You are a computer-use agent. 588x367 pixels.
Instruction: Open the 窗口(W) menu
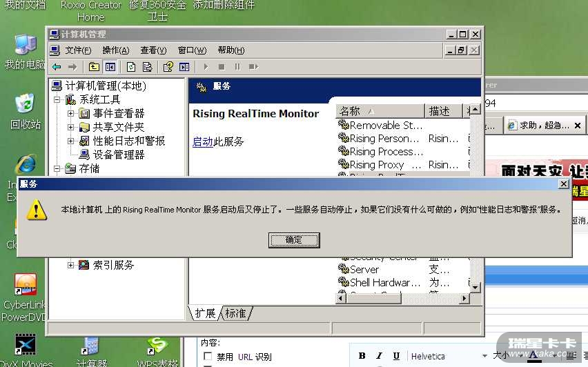(x=192, y=50)
